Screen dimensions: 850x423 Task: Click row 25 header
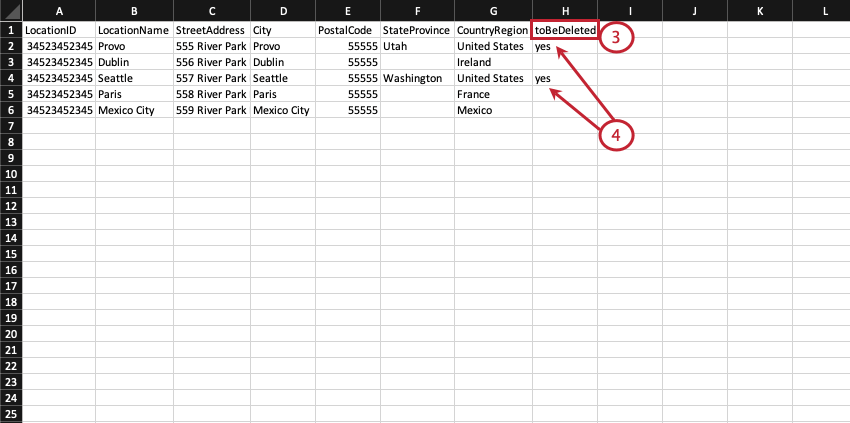tap(11, 414)
